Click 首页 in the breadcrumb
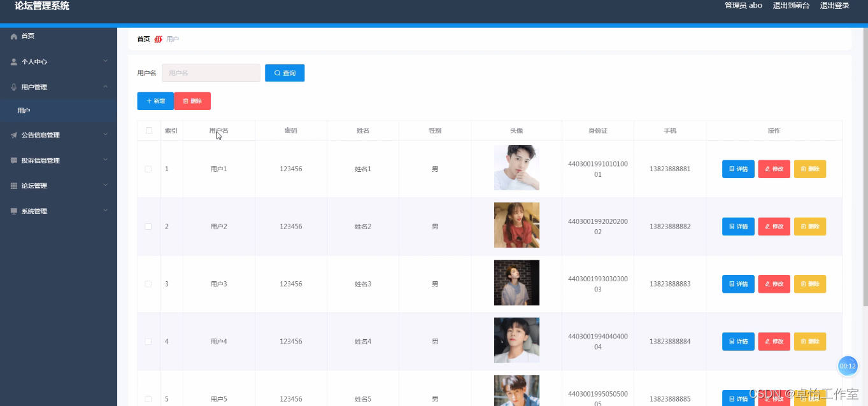Viewport: 868px width, 406px height. point(143,39)
